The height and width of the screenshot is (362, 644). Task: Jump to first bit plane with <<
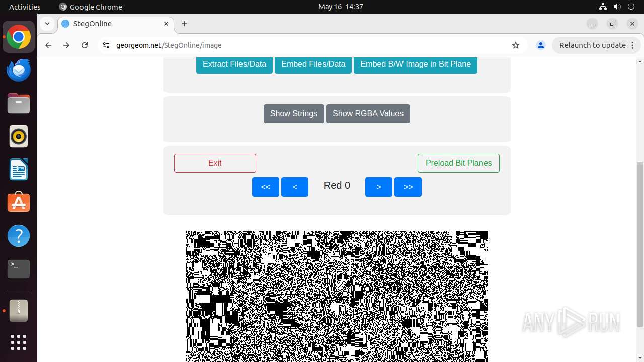[x=266, y=187]
